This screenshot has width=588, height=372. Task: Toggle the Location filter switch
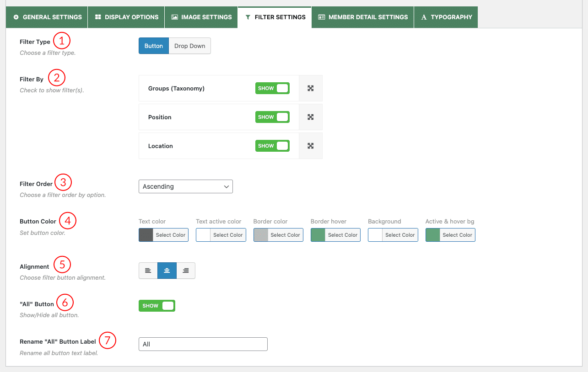273,146
